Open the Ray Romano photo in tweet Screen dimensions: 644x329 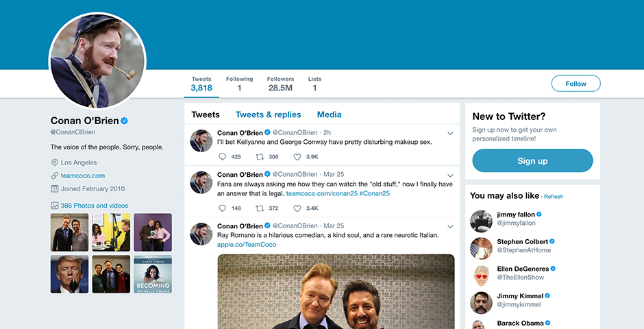coord(336,291)
